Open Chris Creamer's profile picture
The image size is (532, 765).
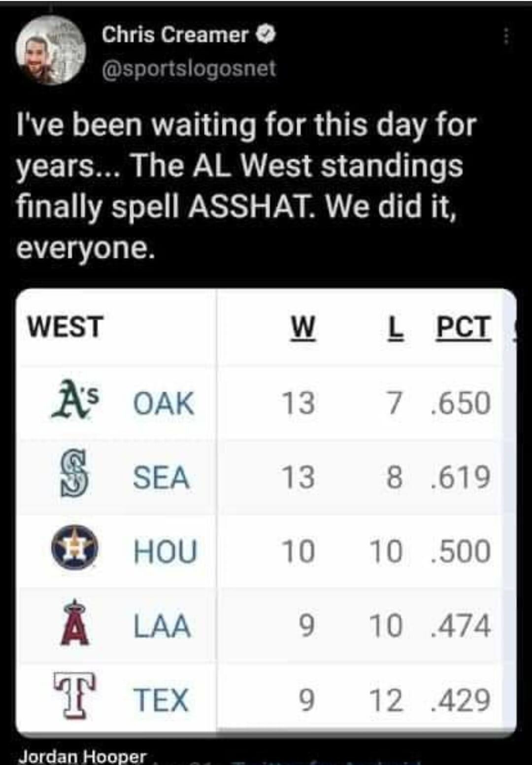(51, 51)
